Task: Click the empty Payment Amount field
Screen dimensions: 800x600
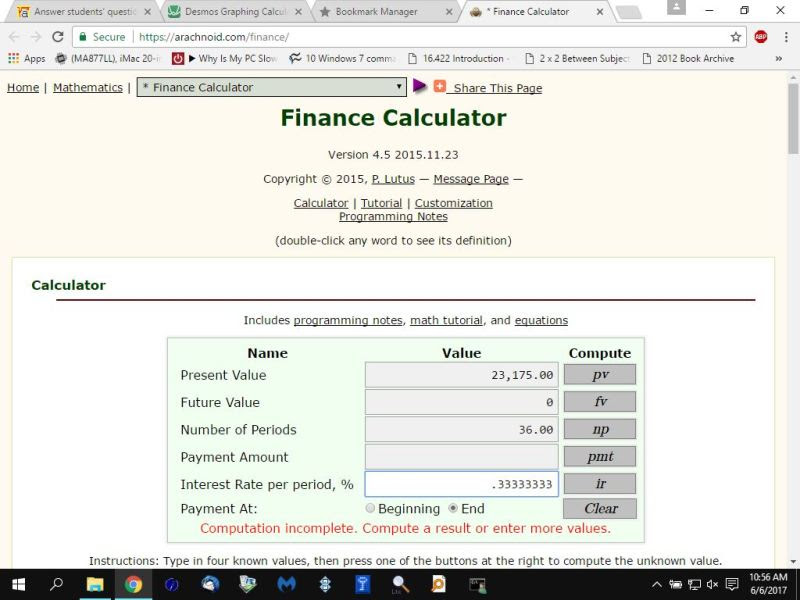Action: pyautogui.click(x=462, y=457)
